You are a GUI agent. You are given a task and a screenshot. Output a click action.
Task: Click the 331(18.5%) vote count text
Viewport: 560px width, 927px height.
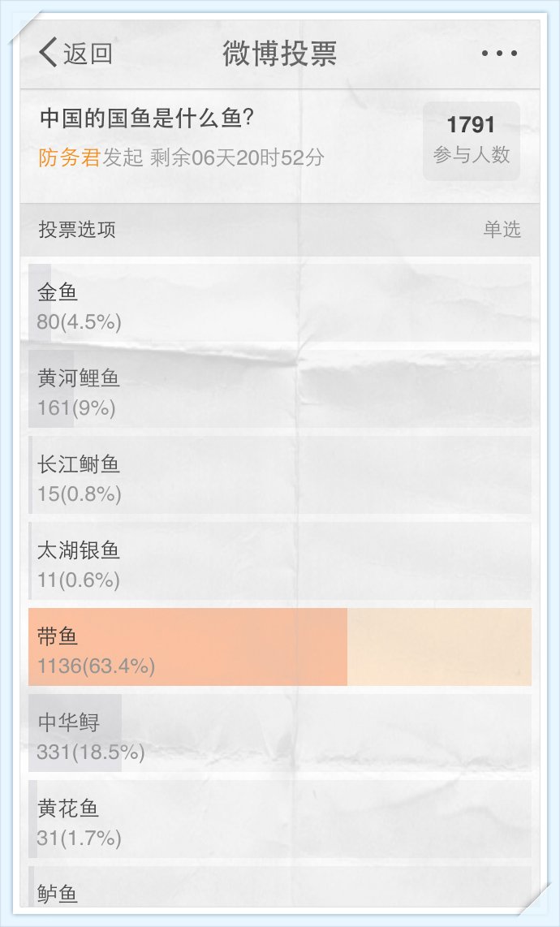click(x=91, y=752)
